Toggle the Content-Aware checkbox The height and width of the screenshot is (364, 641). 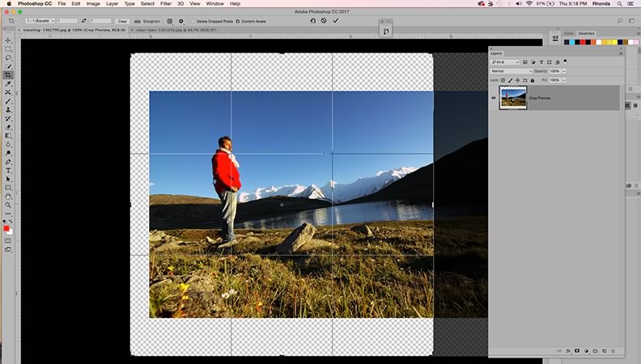tap(237, 21)
